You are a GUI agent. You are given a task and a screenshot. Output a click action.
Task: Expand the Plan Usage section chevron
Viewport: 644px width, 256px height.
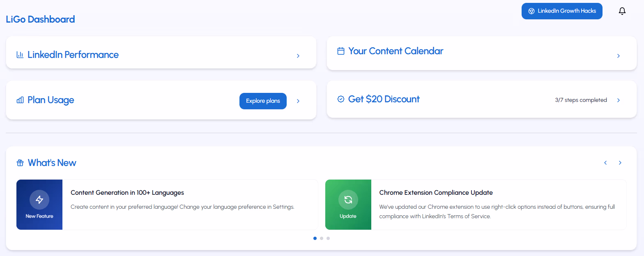(298, 101)
